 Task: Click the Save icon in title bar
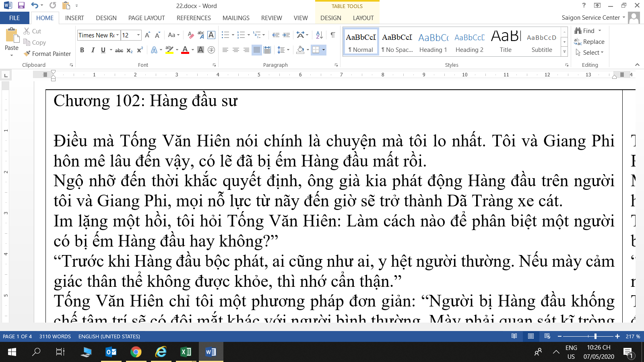pos(21,6)
